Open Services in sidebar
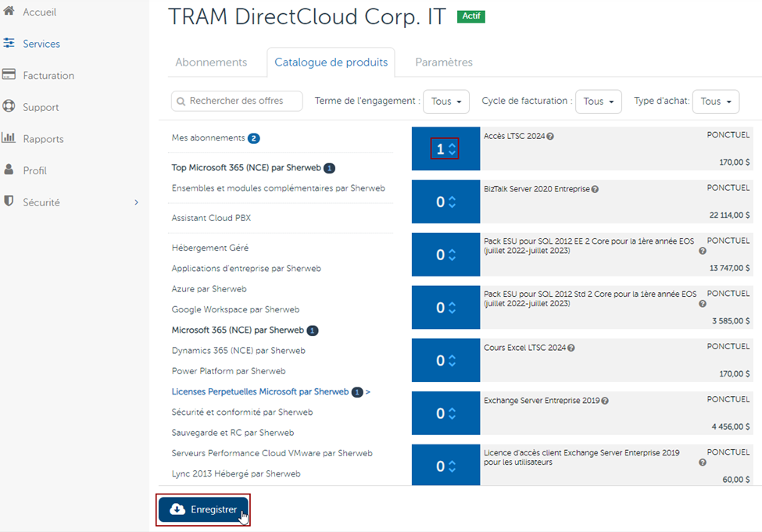Screen dimensions: 762x532 (x=41, y=44)
